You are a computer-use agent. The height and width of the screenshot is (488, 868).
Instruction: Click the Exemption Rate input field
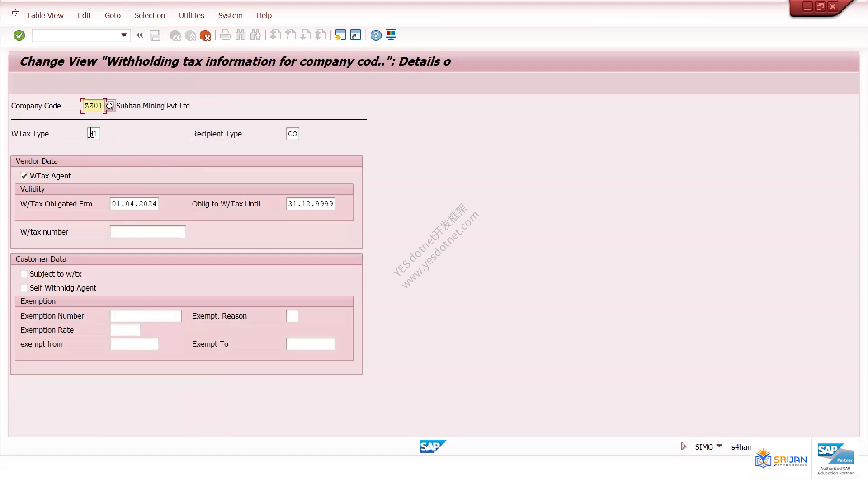tap(125, 330)
